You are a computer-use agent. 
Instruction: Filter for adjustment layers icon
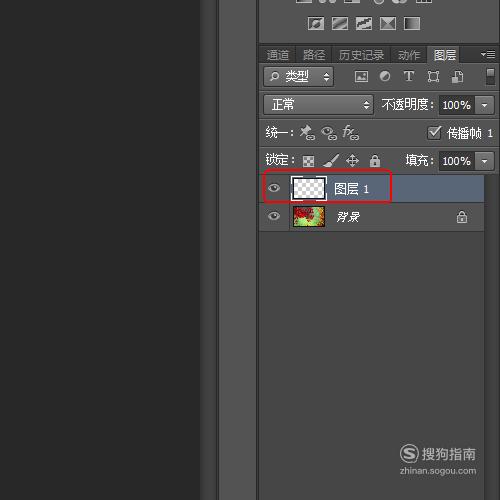coord(385,76)
